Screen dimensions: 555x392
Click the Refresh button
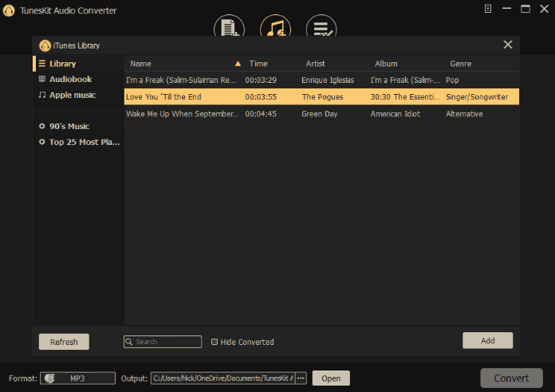64,342
